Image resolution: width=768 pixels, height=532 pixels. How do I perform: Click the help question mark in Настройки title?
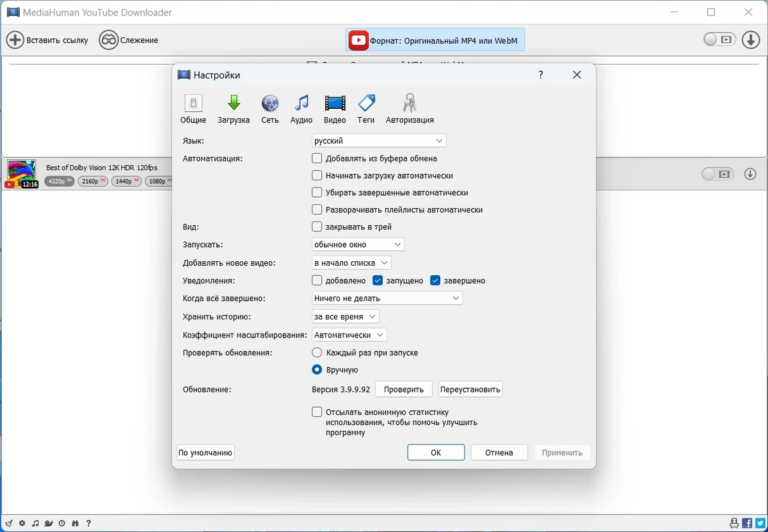pyautogui.click(x=541, y=75)
